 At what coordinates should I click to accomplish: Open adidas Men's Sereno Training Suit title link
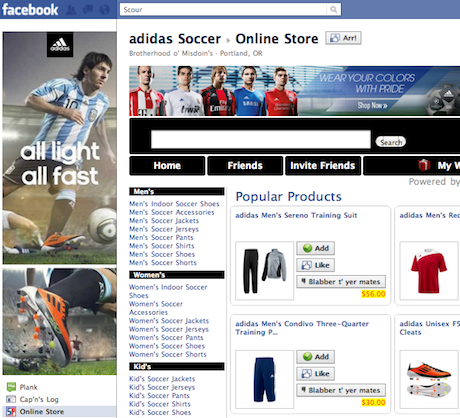(296, 215)
